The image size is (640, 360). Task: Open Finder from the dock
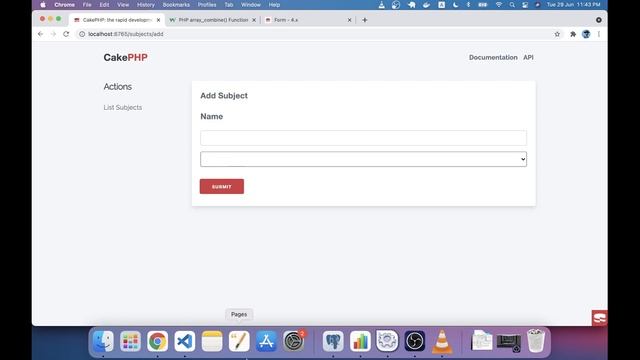click(103, 341)
